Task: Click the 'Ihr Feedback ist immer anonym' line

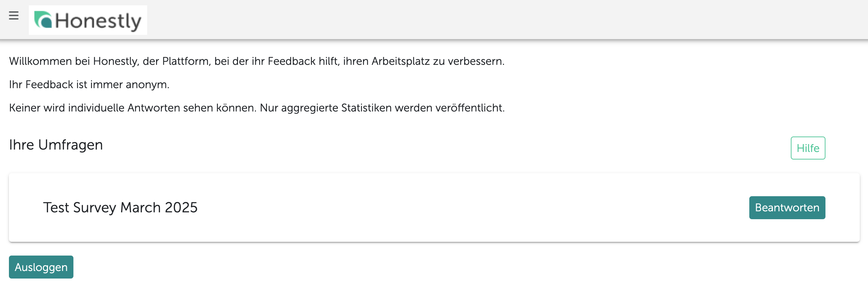Action: [x=89, y=84]
